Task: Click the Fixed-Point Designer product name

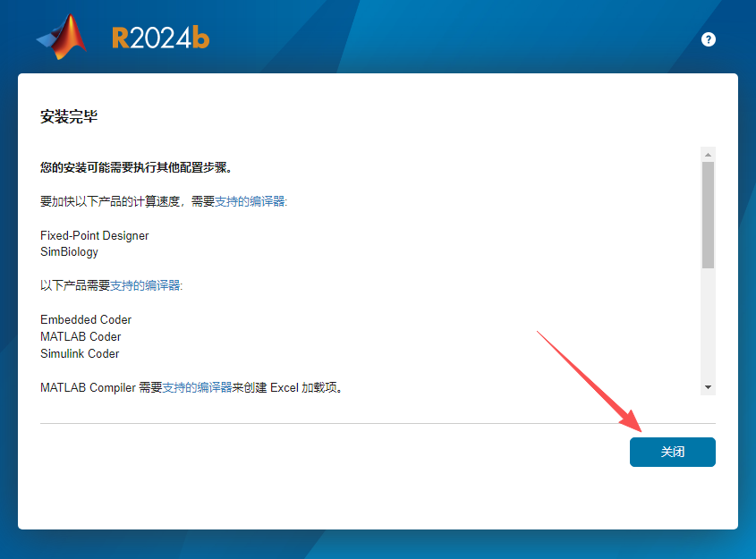Action: (x=95, y=234)
